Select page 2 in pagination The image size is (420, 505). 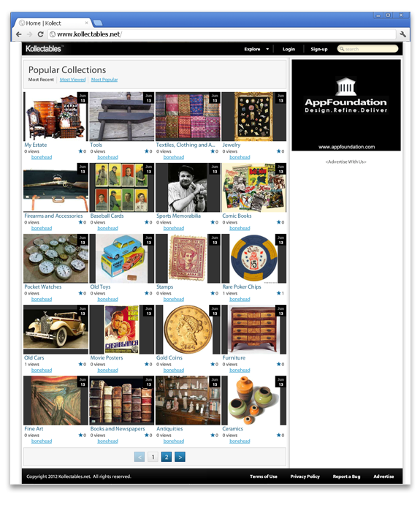click(x=167, y=457)
